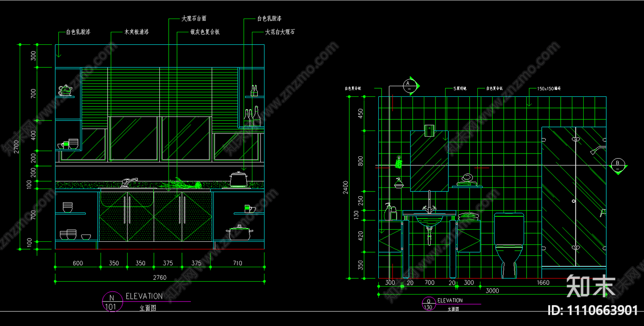Click the hatched bathroom mirror
Screen dimensions: 644x326
tap(429, 161)
